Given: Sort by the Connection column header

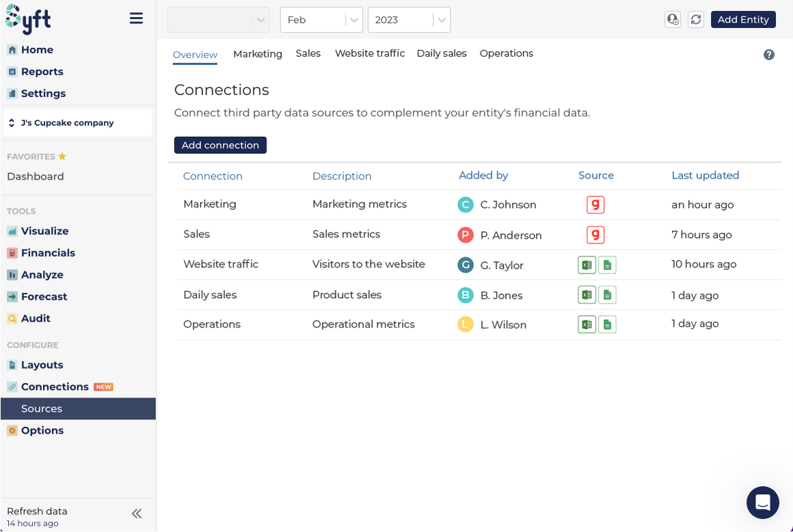Looking at the screenshot, I should coord(213,176).
